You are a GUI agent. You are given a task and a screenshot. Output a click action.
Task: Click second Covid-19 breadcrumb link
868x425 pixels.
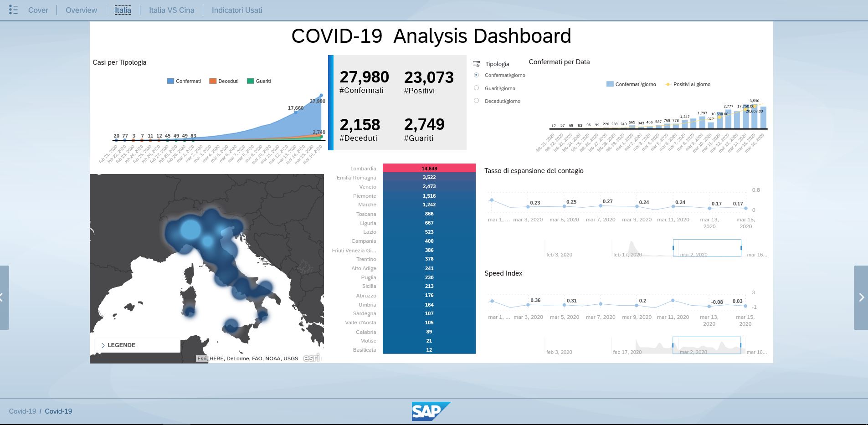coord(58,411)
